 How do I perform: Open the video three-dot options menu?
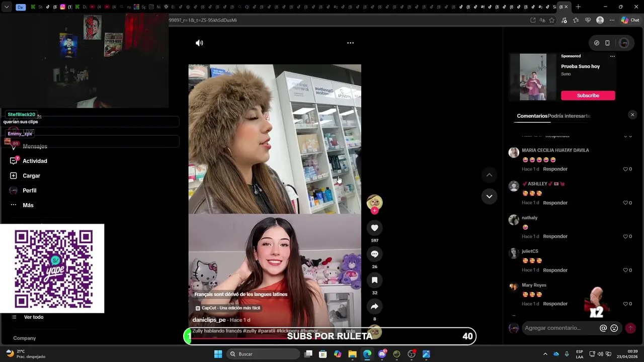tap(350, 43)
